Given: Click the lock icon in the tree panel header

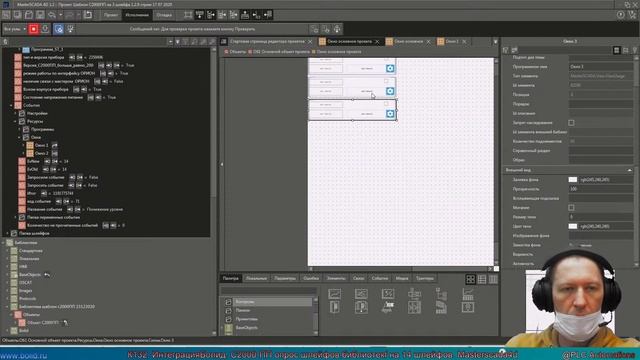Looking at the screenshot, I should pos(5,42).
